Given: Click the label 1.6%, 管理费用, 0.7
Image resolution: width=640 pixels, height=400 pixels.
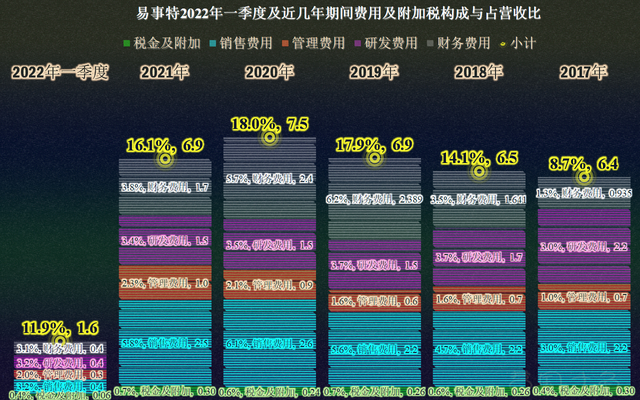Looking at the screenshot, I should point(479,300).
